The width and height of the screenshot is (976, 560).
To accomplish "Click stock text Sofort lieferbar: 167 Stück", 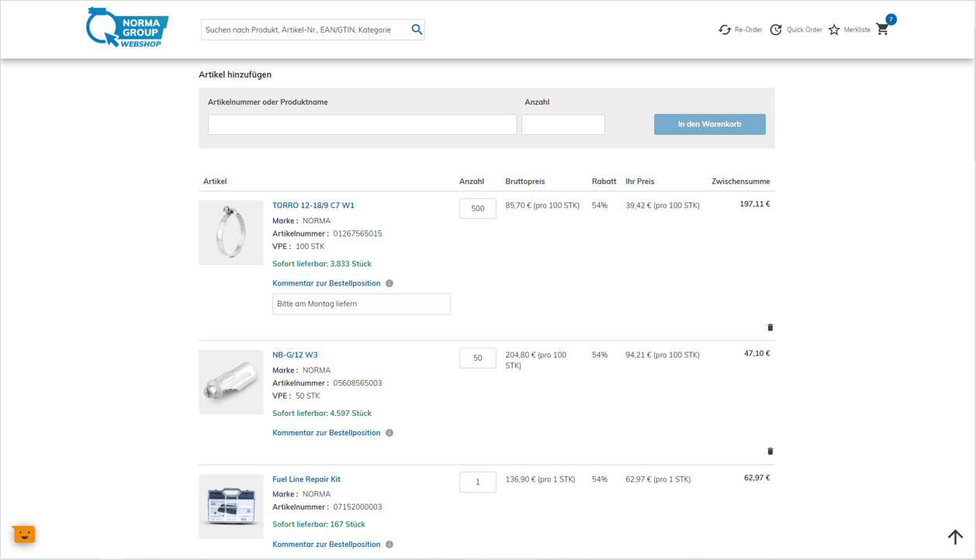I will [319, 524].
